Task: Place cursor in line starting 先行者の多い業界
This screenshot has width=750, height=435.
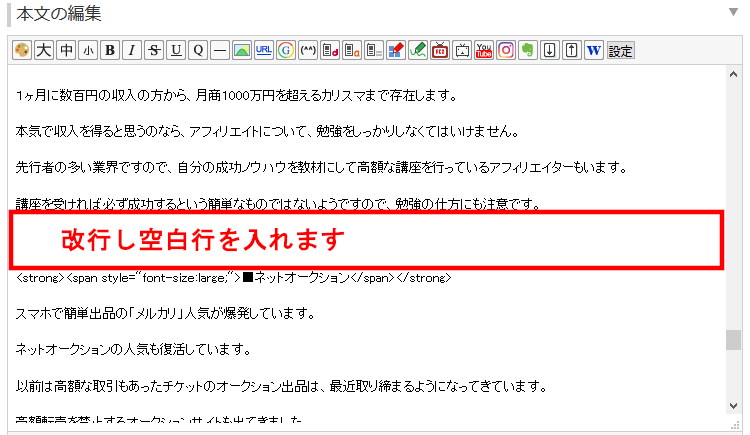Action: pyautogui.click(x=321, y=167)
